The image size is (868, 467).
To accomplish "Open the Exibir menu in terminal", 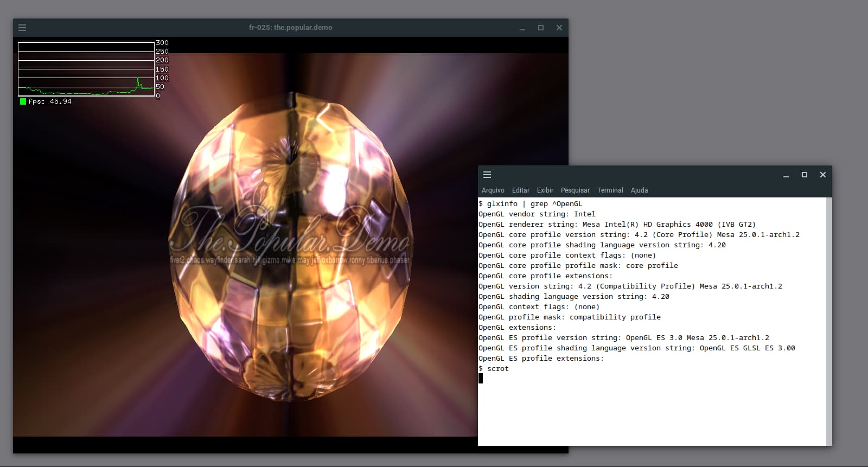I will click(545, 190).
